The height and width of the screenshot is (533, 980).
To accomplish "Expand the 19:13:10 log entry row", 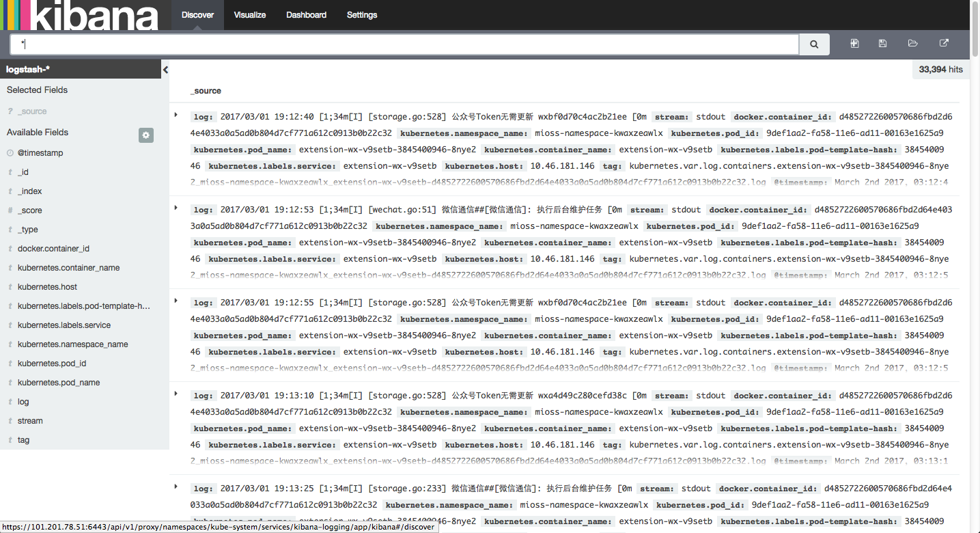I will pyautogui.click(x=176, y=394).
